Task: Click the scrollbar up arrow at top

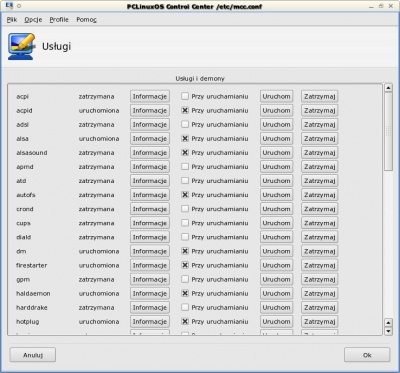Action: [x=388, y=88]
